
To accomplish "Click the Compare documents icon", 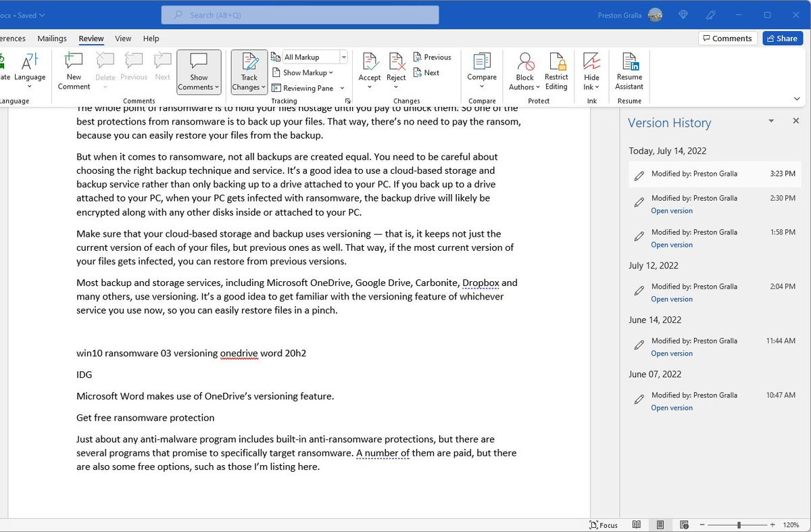I will click(482, 62).
